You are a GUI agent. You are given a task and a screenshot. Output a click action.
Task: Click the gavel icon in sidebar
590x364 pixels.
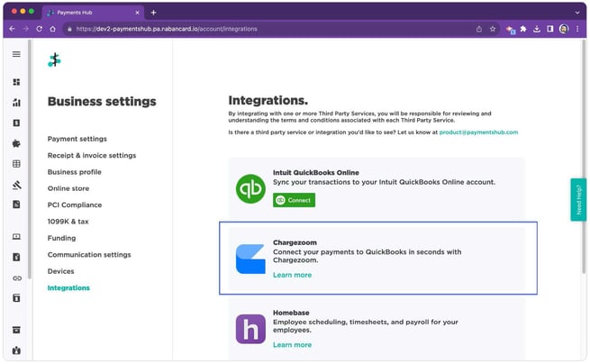[x=16, y=185]
